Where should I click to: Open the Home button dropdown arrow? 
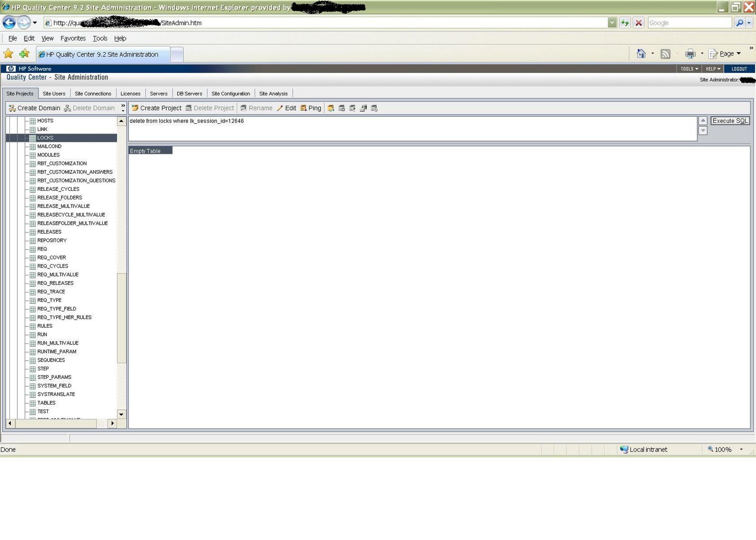tap(653, 54)
